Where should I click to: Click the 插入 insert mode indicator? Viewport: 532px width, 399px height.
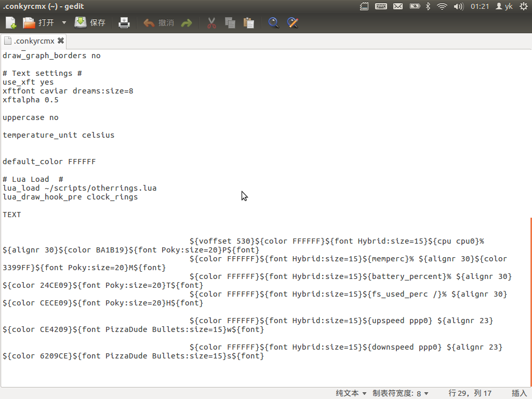click(519, 393)
